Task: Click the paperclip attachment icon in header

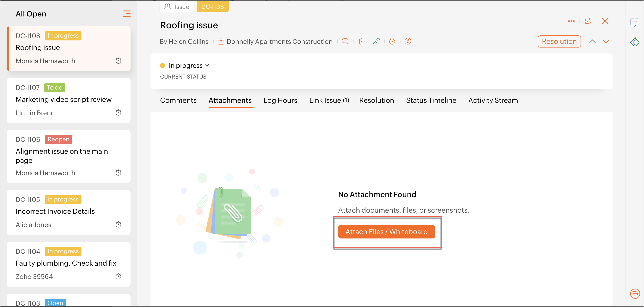Action: pyautogui.click(x=361, y=41)
